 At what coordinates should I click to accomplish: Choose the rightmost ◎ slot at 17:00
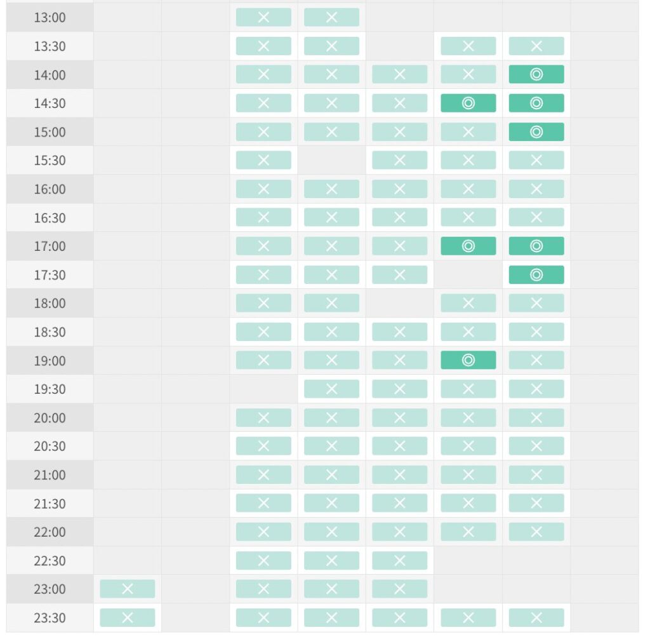(x=536, y=246)
